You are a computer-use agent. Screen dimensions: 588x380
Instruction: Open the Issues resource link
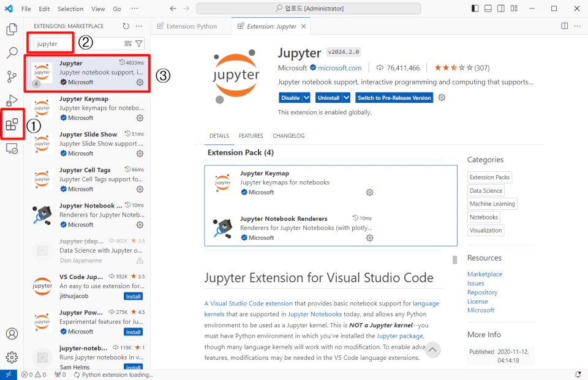point(475,283)
